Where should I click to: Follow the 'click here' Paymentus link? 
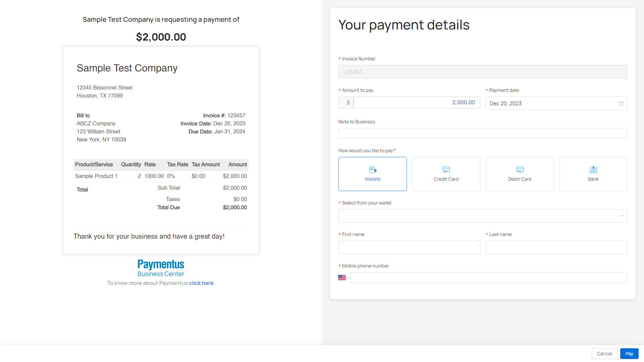(201, 283)
